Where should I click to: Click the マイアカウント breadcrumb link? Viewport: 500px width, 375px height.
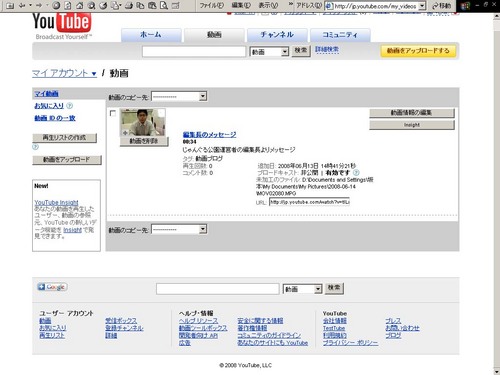pos(60,73)
